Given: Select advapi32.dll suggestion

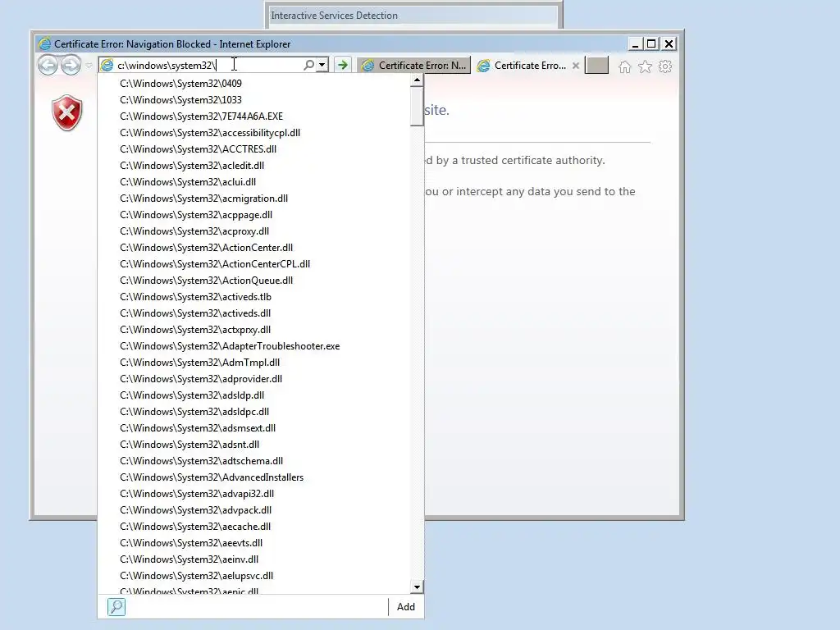Looking at the screenshot, I should (x=253, y=494).
